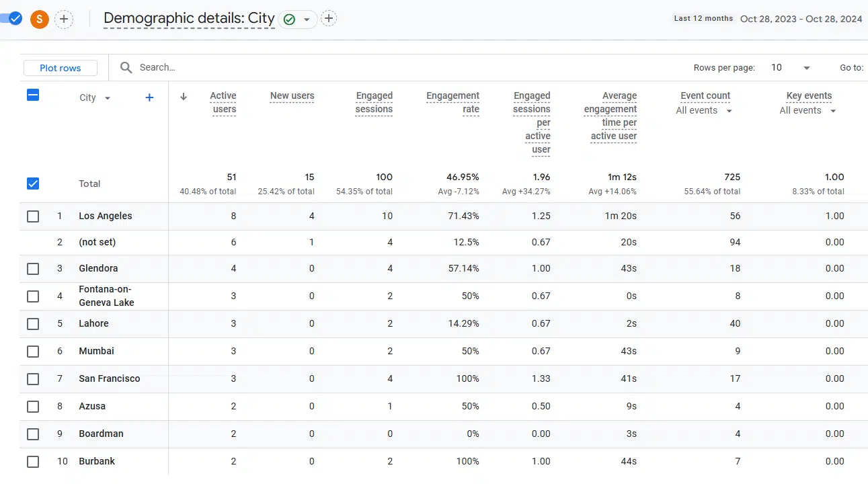
Task: Click the Demographic details: City title
Action: pyautogui.click(x=189, y=18)
